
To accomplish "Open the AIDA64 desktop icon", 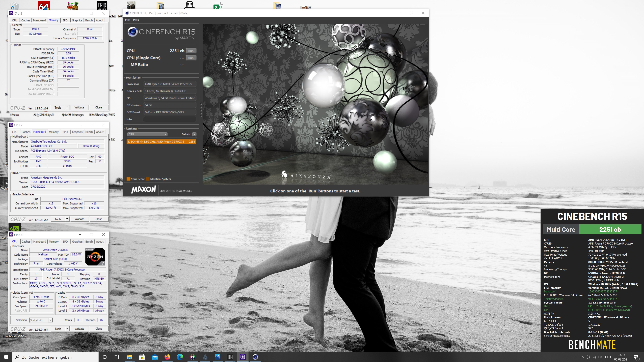I will point(44,6).
